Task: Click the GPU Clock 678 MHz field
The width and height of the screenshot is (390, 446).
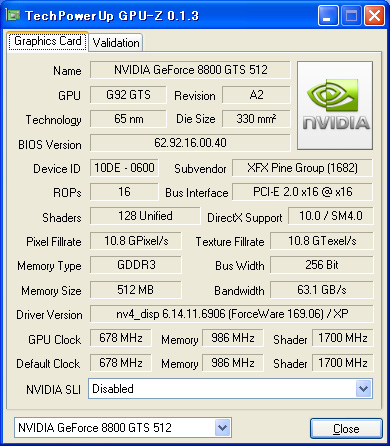Action: coord(121,338)
